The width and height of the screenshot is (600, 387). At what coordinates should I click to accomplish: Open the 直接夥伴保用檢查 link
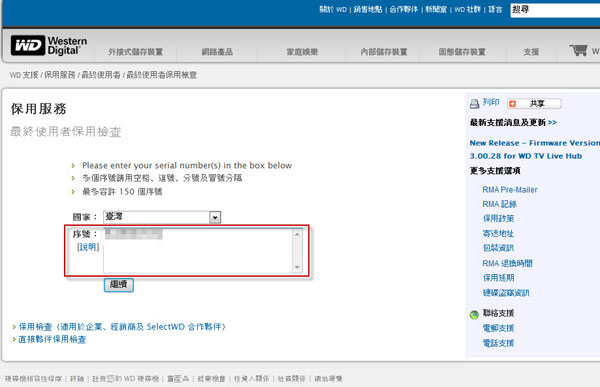pyautogui.click(x=52, y=340)
